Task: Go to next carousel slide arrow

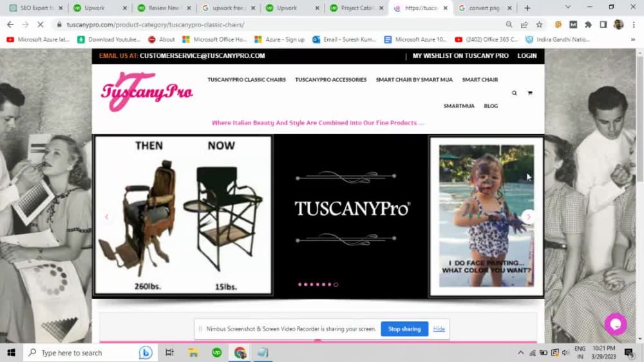Action: [529, 216]
